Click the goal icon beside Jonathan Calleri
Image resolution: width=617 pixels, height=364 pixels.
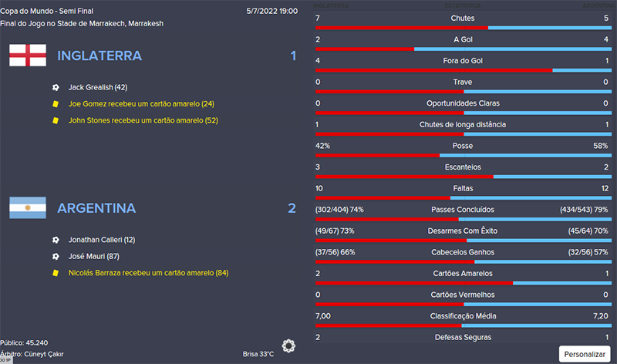(56, 240)
